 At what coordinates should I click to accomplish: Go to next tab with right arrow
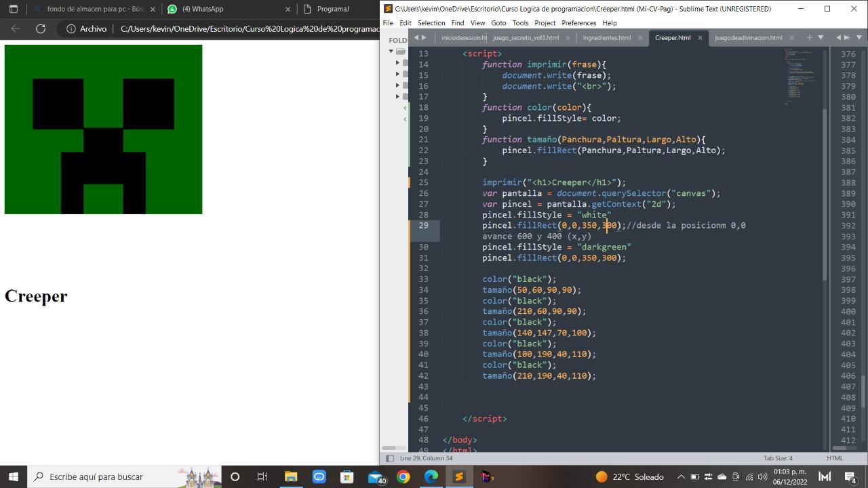(x=425, y=38)
